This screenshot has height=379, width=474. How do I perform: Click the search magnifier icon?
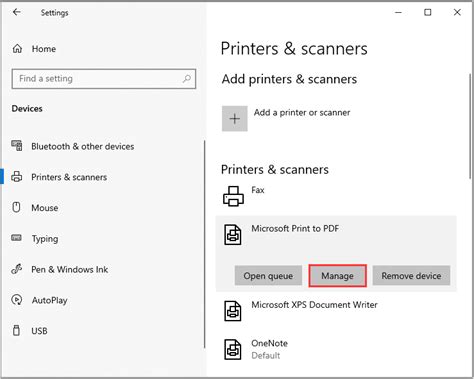pos(187,79)
